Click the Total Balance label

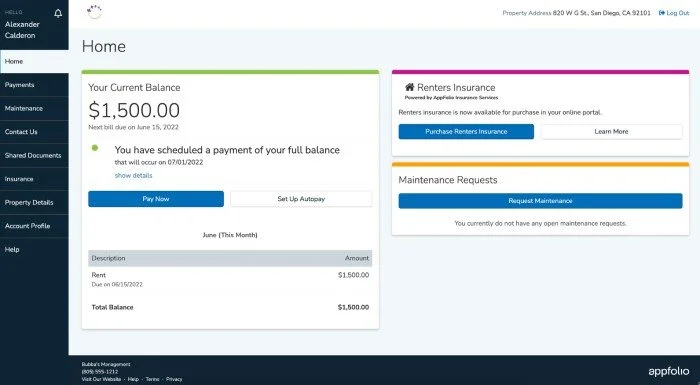tap(112, 307)
